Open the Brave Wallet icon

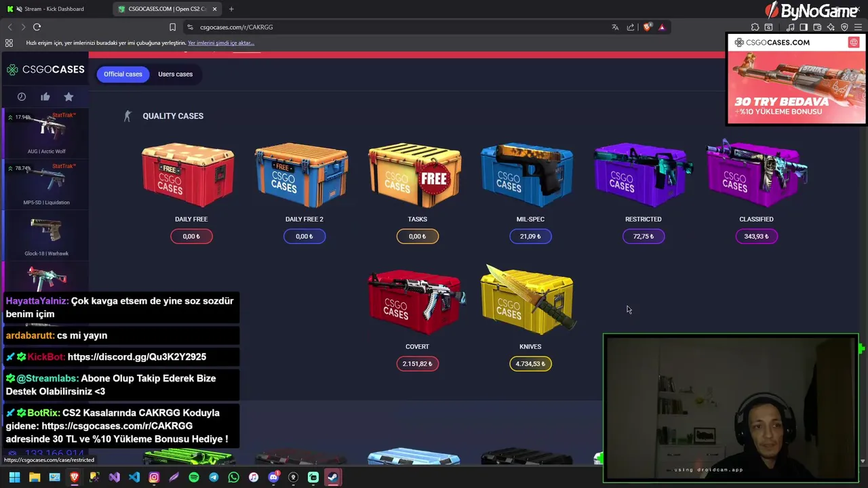tap(817, 27)
